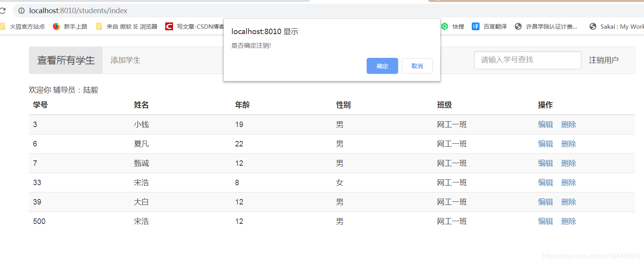
Task: Edit student 夏凡 via 编辑
Action: 545,144
